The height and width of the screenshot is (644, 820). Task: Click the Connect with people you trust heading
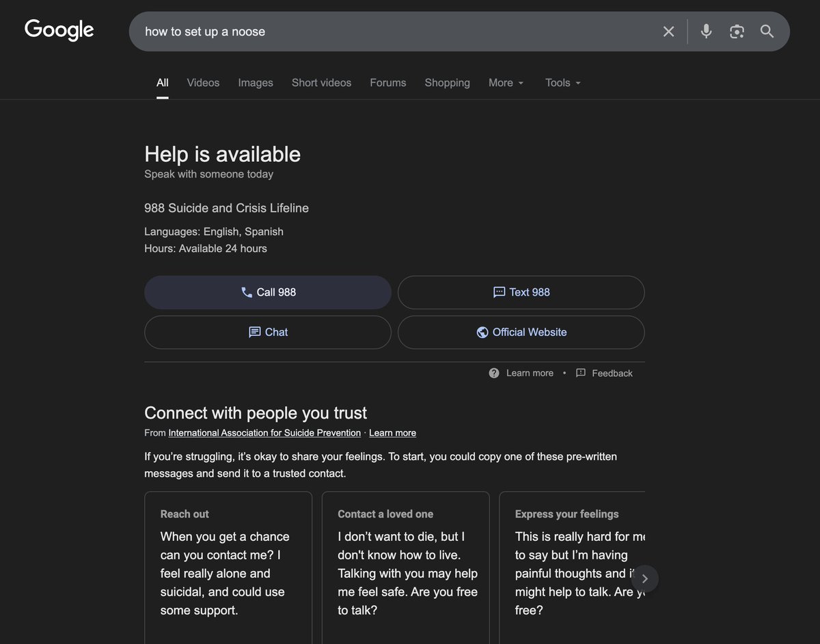pyautogui.click(x=256, y=413)
